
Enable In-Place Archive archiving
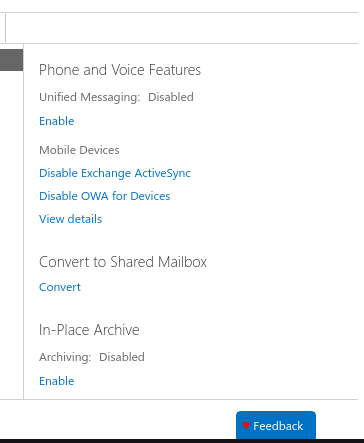point(57,381)
